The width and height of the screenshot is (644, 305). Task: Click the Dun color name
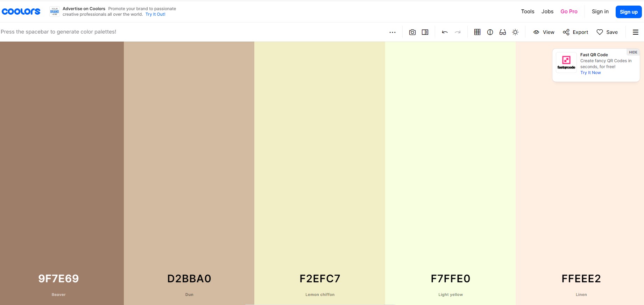(189, 295)
